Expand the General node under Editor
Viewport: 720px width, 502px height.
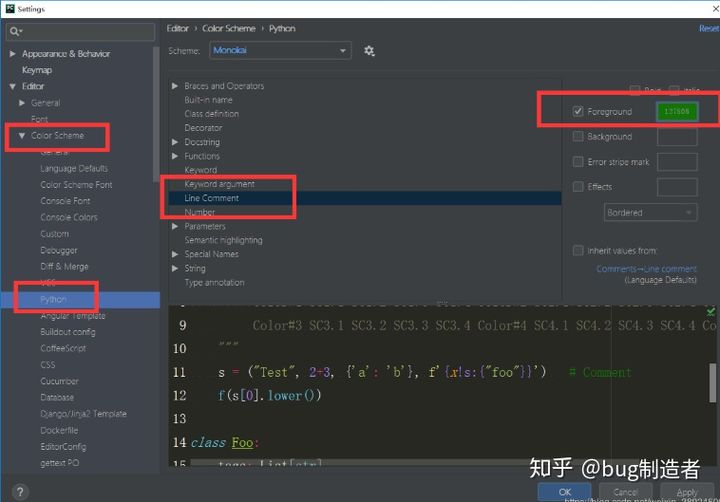[22, 103]
